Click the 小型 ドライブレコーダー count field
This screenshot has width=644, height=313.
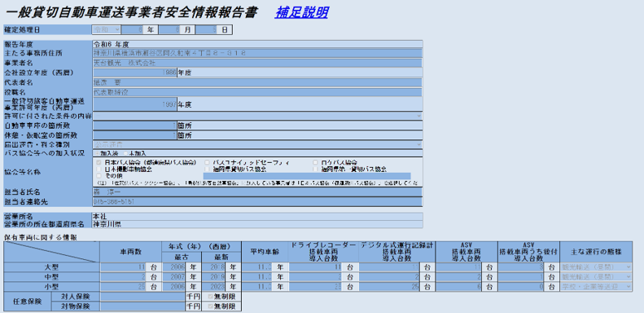(315, 287)
